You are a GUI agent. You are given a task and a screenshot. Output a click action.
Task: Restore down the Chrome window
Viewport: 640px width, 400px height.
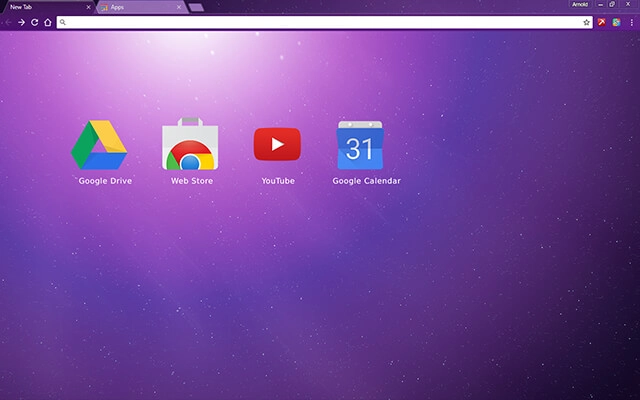[x=612, y=4]
